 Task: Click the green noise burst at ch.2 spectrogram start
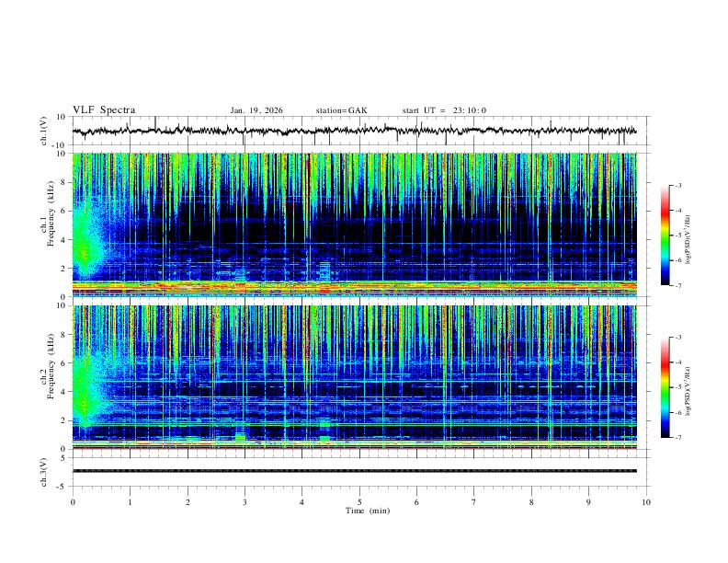click(x=85, y=393)
